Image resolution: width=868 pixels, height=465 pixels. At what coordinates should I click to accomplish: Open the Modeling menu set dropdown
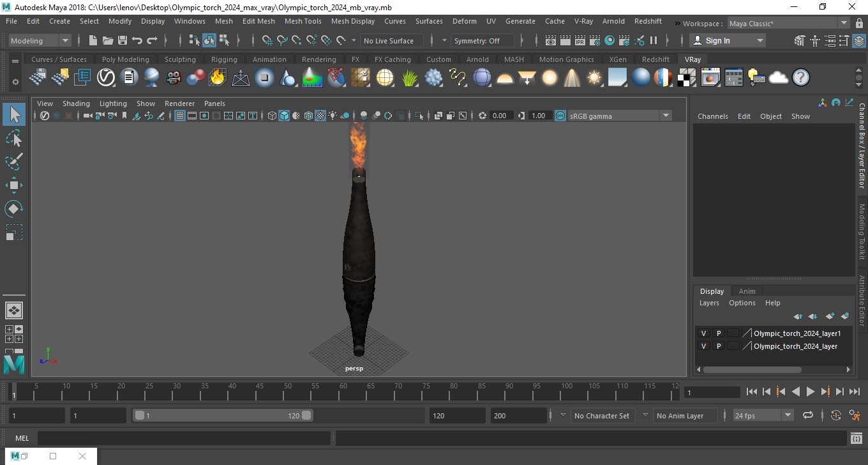tap(40, 40)
